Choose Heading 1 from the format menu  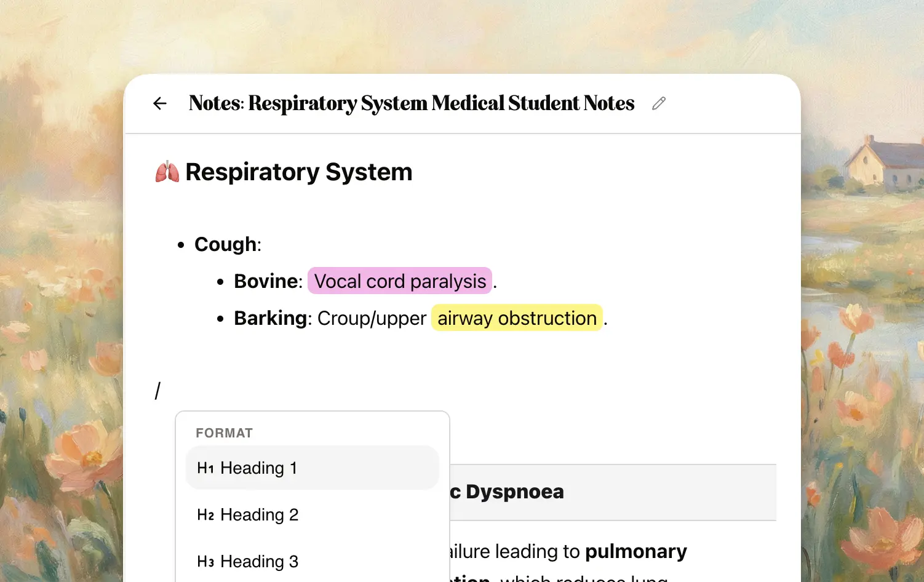(259, 468)
